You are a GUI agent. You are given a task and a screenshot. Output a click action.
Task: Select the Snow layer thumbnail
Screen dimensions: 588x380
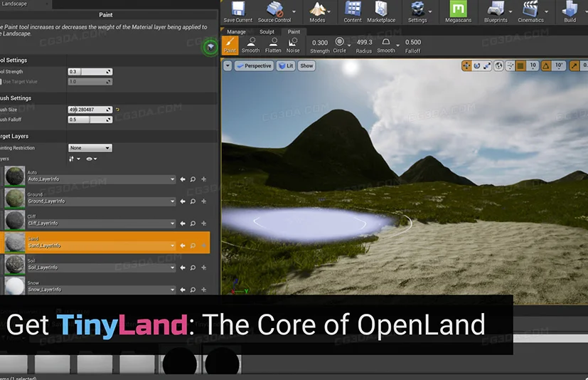pos(15,286)
